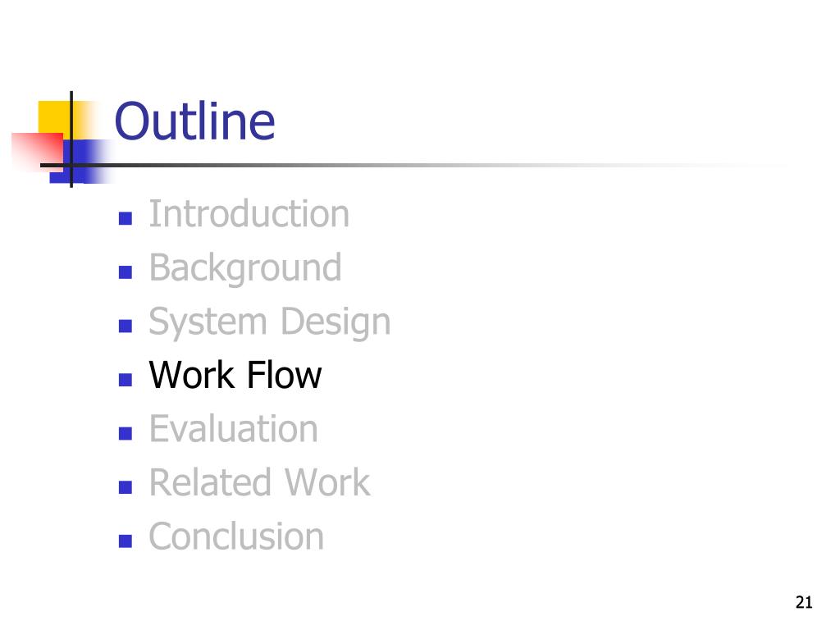
Task: Select the Background bullet text
Action: [245, 268]
